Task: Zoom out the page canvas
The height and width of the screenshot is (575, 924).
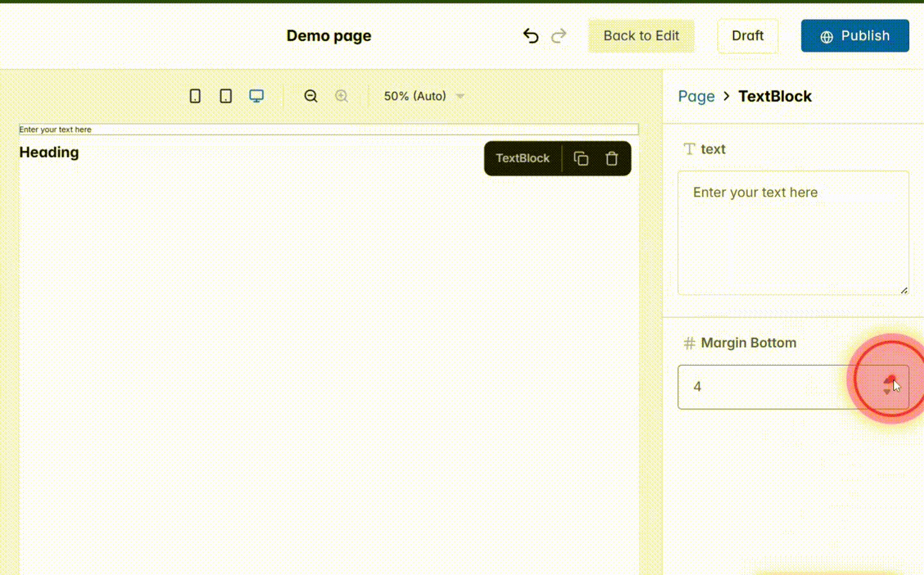Action: [x=311, y=96]
